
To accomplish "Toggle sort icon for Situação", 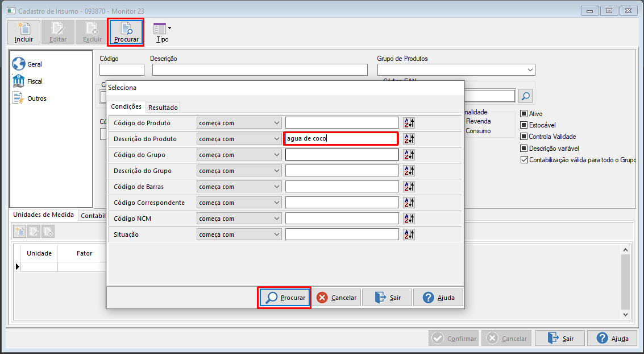I will [x=409, y=234].
